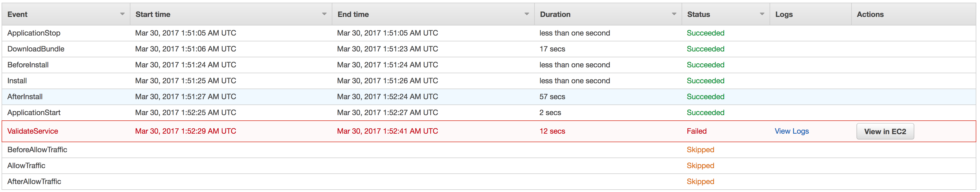
Task: Select the BeforeInstall event name
Action: point(28,65)
